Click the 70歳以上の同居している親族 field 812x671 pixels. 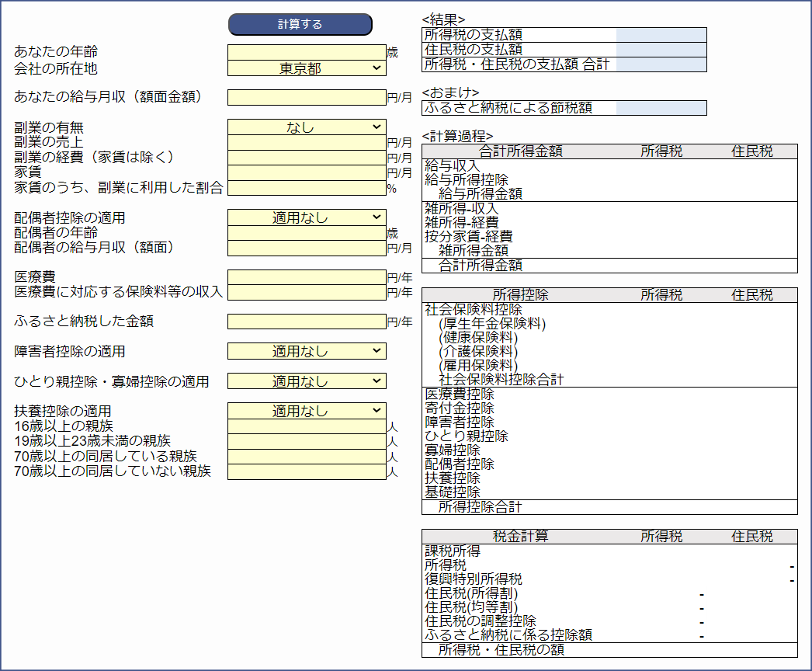point(307,457)
